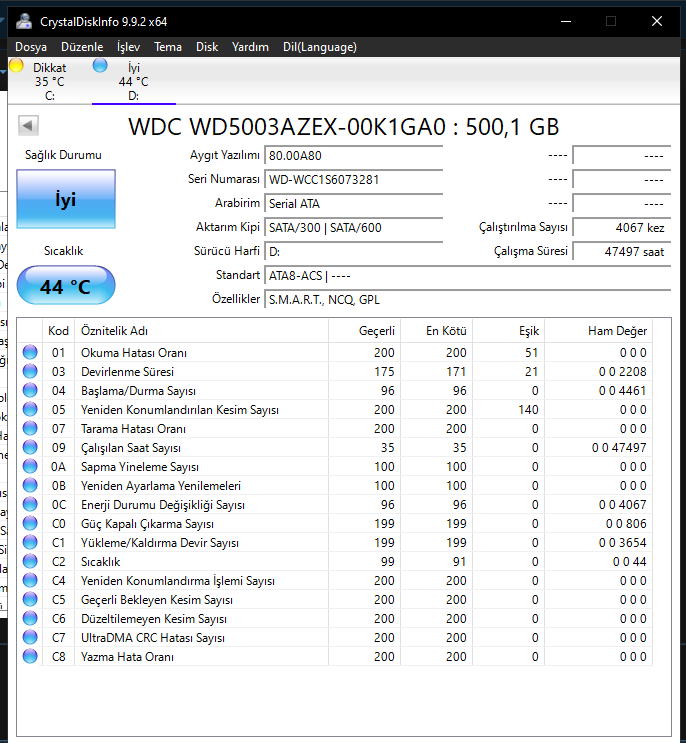The height and width of the screenshot is (743, 686).
Task: Click status icon for 09 Çalışılan Saat Sayısı
Action: [x=30, y=447]
